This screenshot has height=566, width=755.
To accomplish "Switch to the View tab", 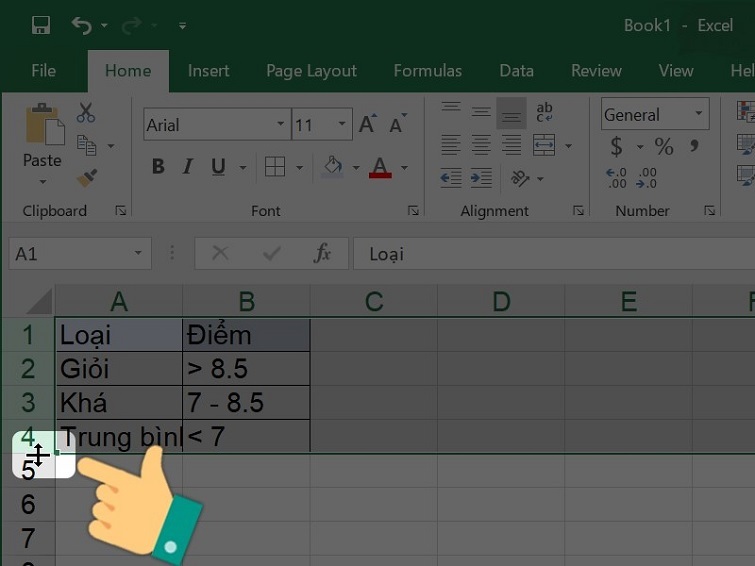I will click(676, 71).
